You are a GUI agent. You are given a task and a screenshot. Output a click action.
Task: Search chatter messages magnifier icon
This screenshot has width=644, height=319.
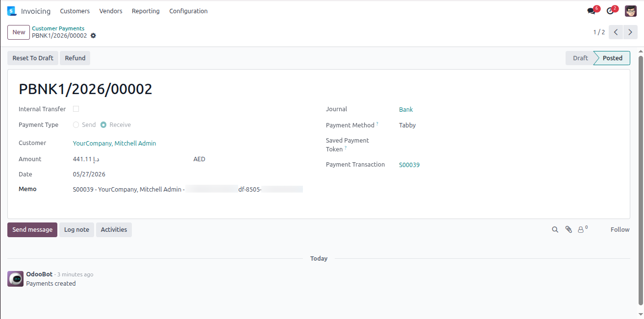coord(555,230)
